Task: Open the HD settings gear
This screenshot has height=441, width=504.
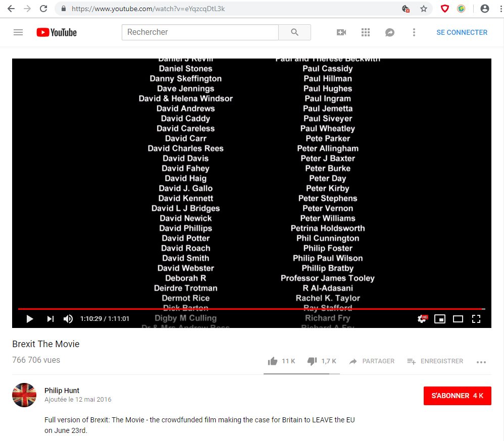Action: click(422, 318)
